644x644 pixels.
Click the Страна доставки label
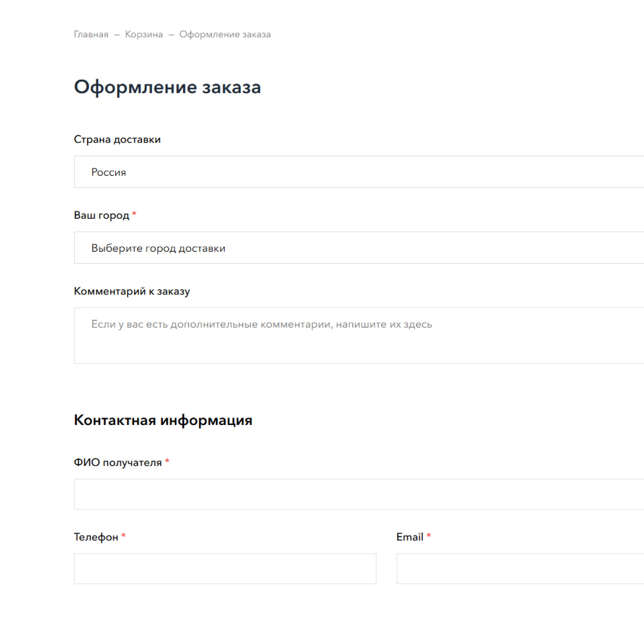tap(117, 139)
